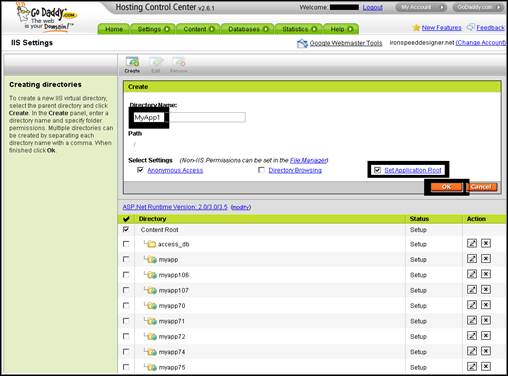
Task: Delete the myapp71 directory
Action: click(x=486, y=320)
